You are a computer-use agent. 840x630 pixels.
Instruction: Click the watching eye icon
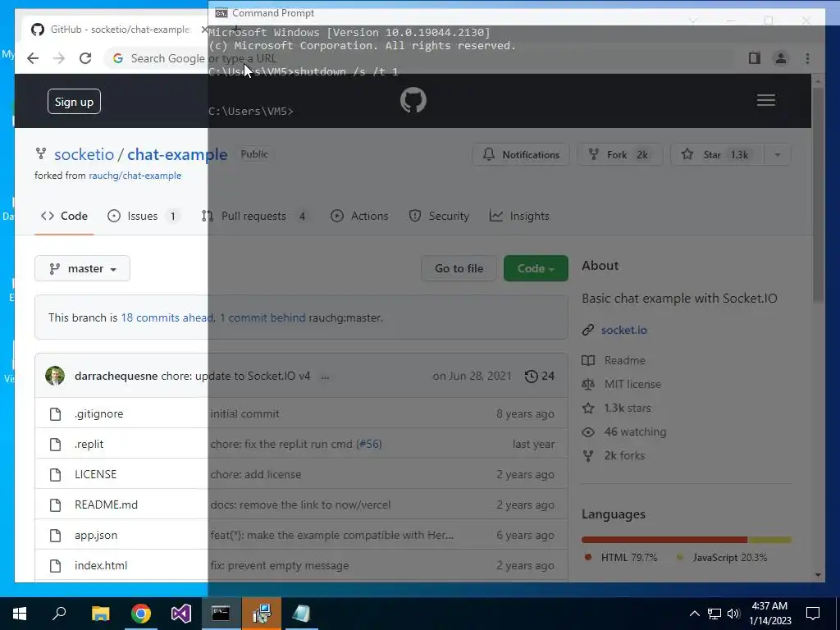(x=587, y=431)
